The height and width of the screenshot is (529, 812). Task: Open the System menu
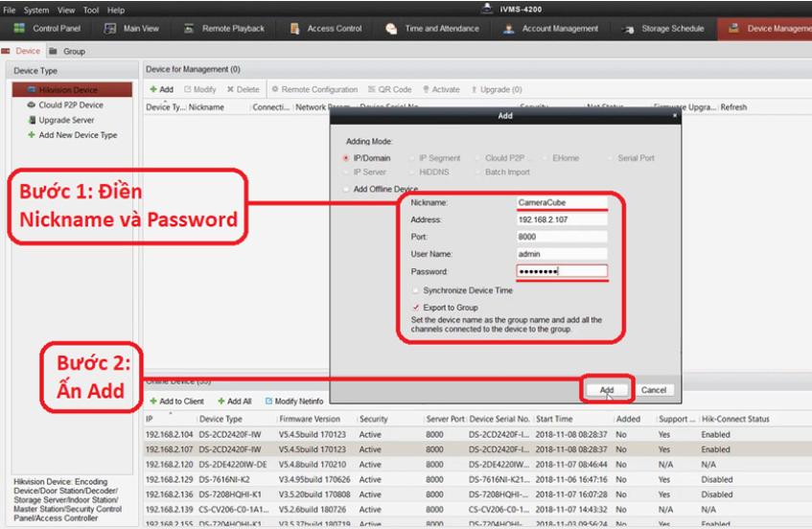36,10
